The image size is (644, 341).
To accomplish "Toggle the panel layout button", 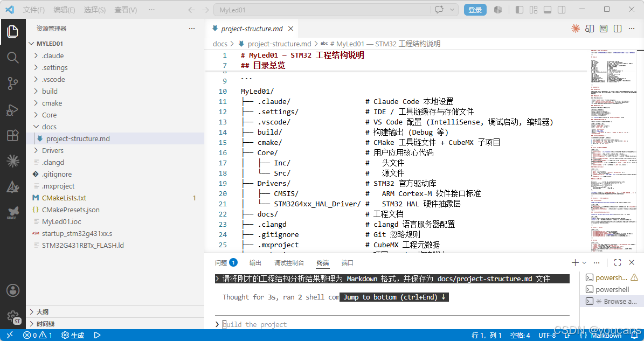I will click(x=547, y=10).
